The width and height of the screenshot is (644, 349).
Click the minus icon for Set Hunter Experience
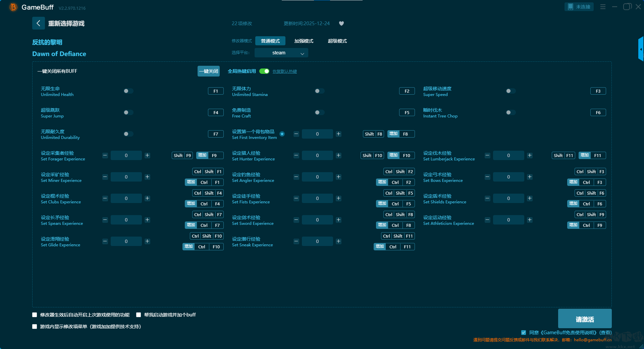point(296,155)
